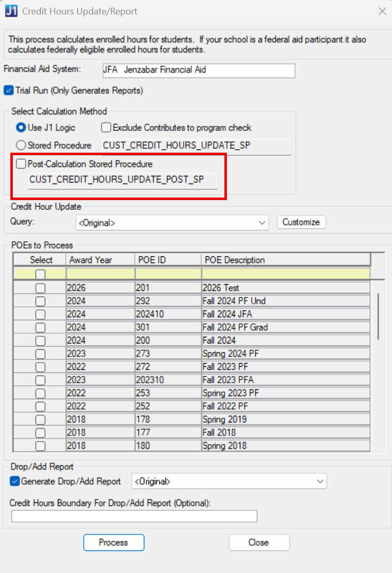Tick the checkbox for Fall 2024 JFA
392x573 pixels.
tap(40, 314)
